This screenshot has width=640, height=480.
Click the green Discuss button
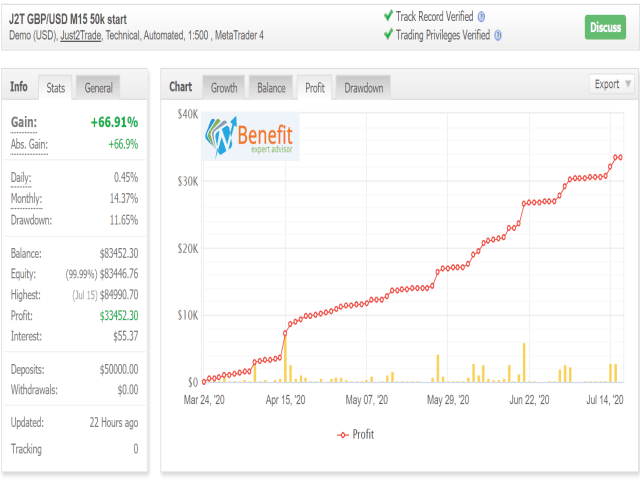605,27
